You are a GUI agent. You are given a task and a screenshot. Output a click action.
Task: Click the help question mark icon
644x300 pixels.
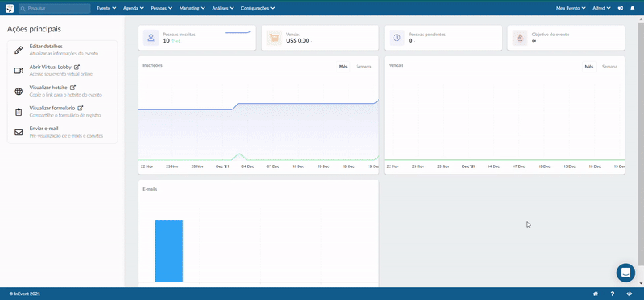pos(612,294)
